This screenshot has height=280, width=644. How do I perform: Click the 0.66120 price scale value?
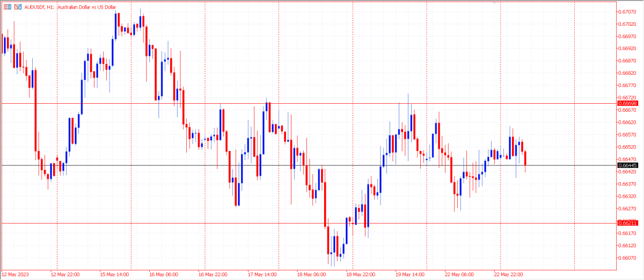[628, 246]
